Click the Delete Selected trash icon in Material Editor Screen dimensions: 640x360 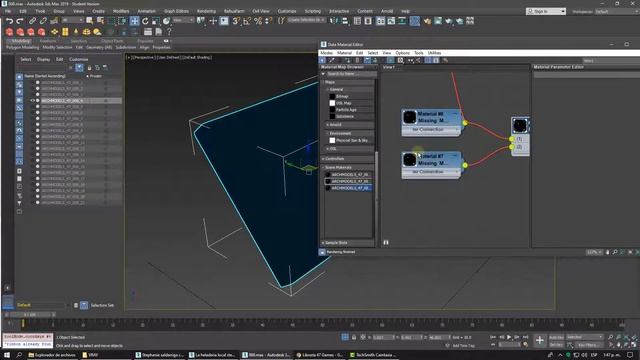[358, 60]
